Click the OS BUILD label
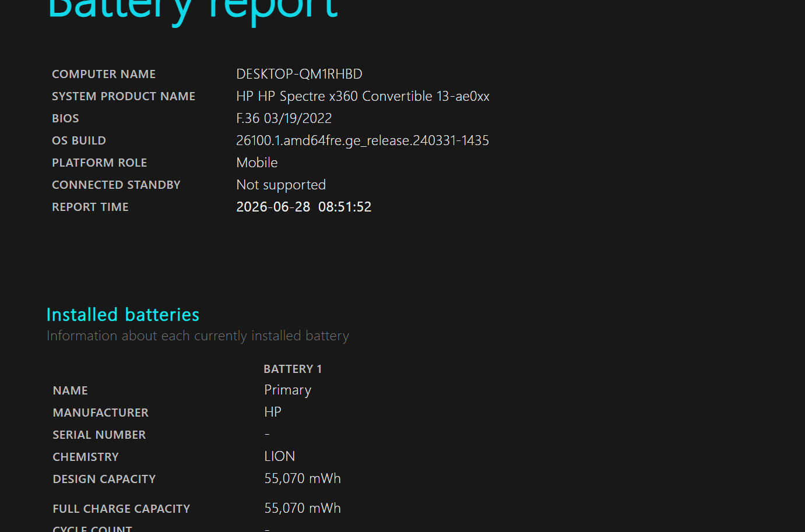Screen dimensions: 805x532 [79, 140]
